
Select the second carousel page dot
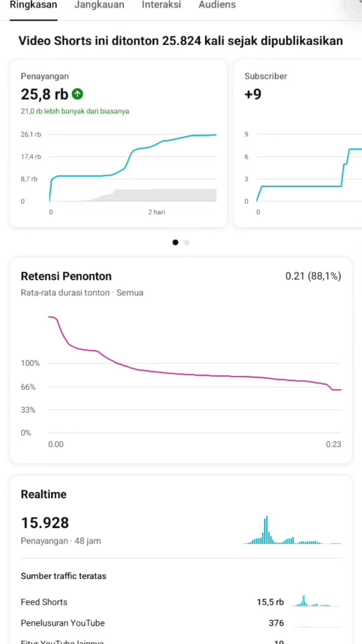click(x=187, y=242)
